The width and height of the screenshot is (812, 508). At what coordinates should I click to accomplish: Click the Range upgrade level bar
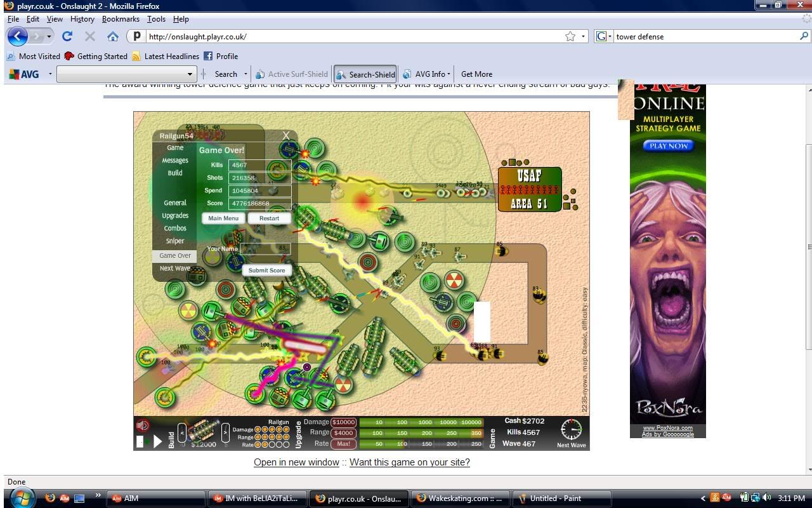click(x=421, y=433)
